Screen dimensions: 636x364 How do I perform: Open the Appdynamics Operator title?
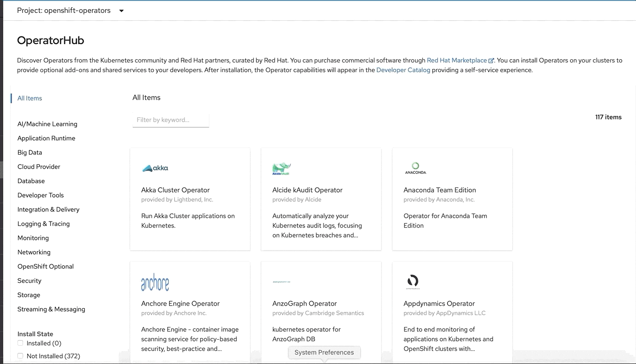(439, 304)
